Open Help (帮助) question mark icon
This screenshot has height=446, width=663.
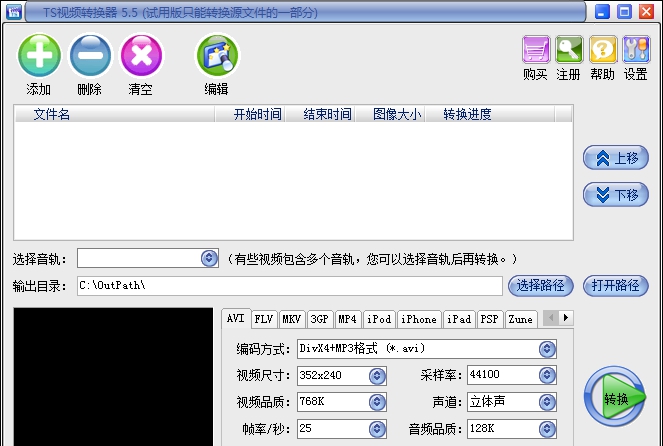pyautogui.click(x=603, y=49)
